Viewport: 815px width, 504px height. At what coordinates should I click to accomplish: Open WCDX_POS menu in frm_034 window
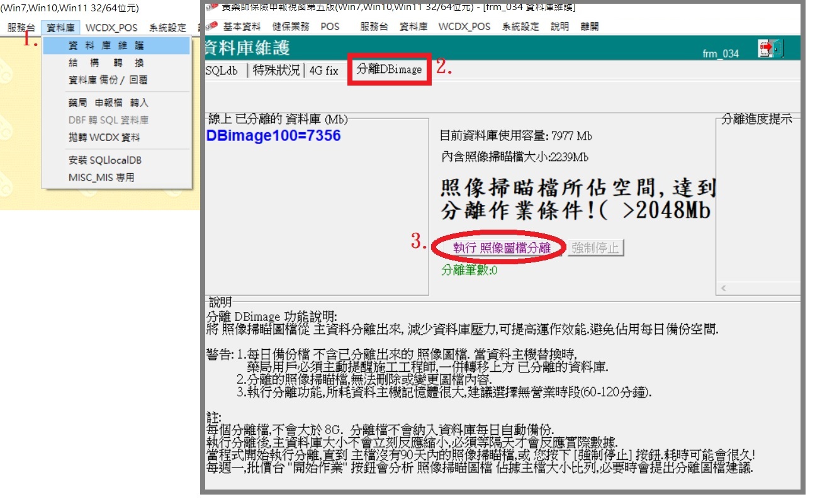click(x=464, y=26)
